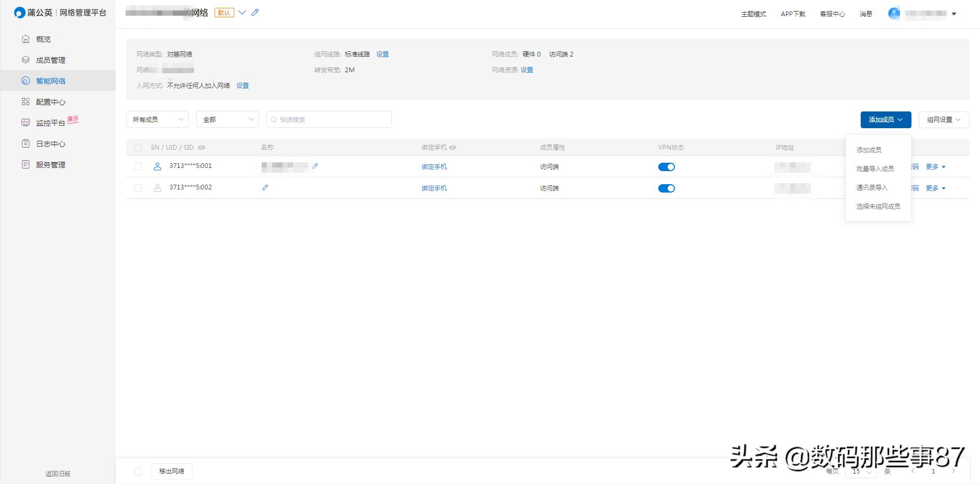The width and height of the screenshot is (980, 484).
Task: Toggle eye icon beside SN / UID / SID
Action: (x=201, y=148)
